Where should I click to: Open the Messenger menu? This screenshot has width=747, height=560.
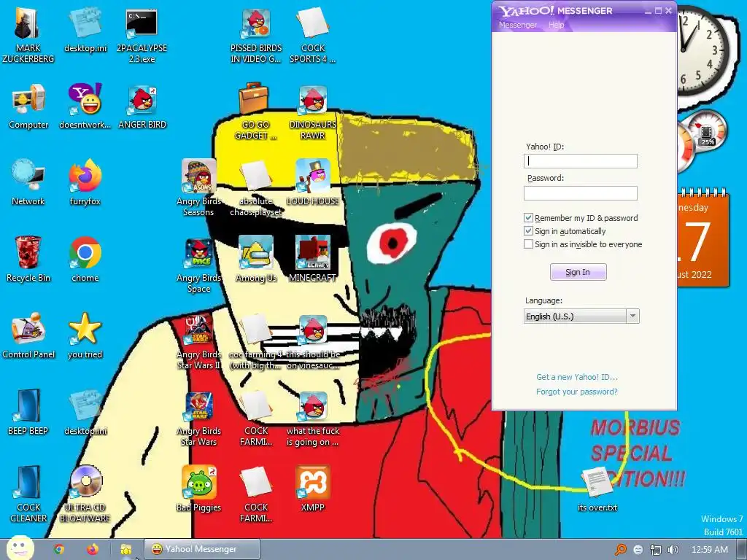tap(518, 25)
